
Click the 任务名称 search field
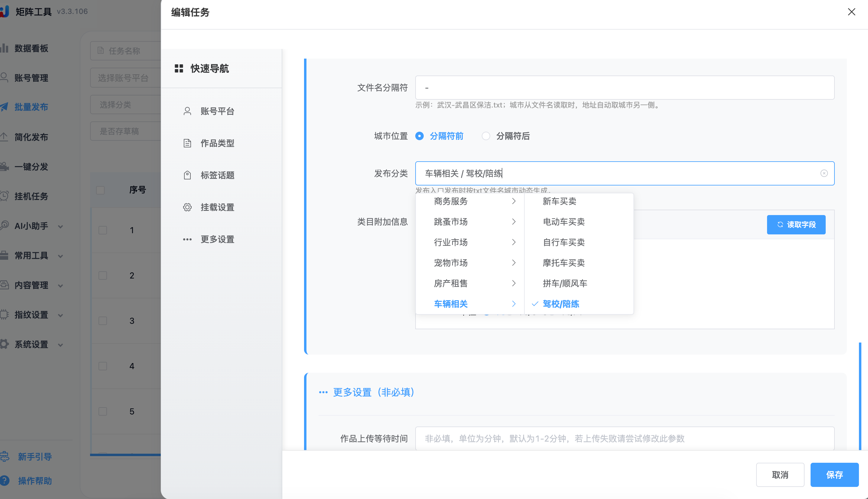[x=125, y=51]
